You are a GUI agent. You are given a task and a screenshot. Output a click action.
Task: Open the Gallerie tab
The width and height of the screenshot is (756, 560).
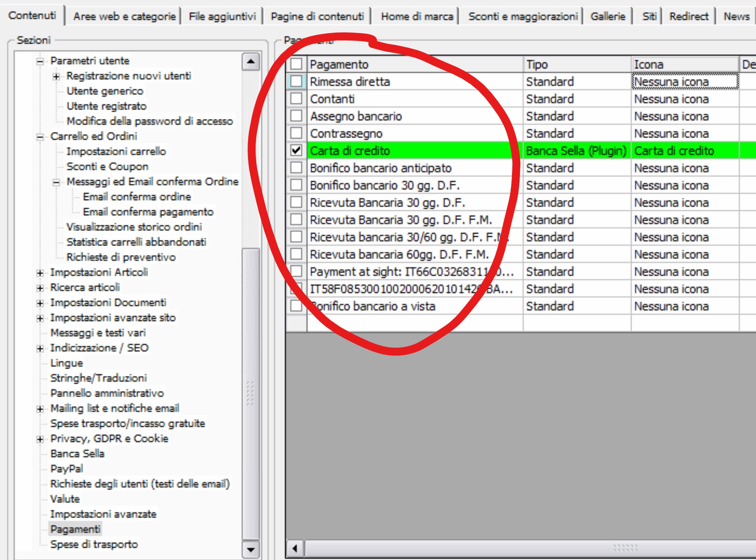pos(608,16)
